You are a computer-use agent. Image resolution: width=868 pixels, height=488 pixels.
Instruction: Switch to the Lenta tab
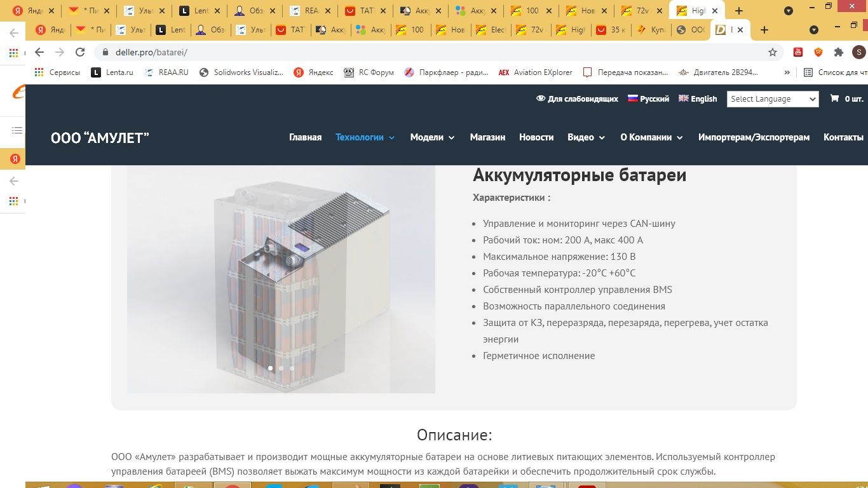(200, 11)
